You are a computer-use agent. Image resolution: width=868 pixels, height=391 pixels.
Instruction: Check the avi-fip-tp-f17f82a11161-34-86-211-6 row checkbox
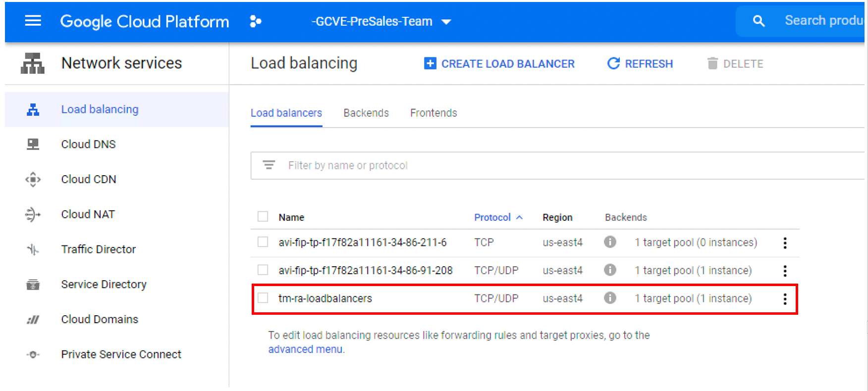[x=263, y=242]
